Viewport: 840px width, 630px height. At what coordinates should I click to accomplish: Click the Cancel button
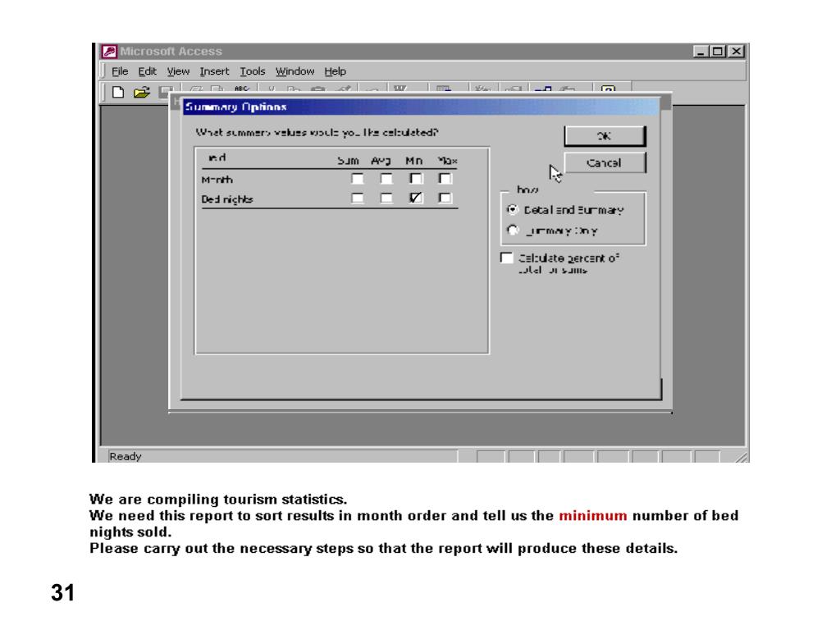pos(605,163)
